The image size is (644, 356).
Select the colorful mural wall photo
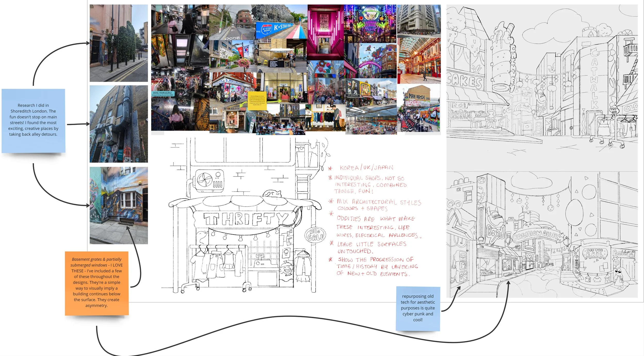(x=118, y=205)
